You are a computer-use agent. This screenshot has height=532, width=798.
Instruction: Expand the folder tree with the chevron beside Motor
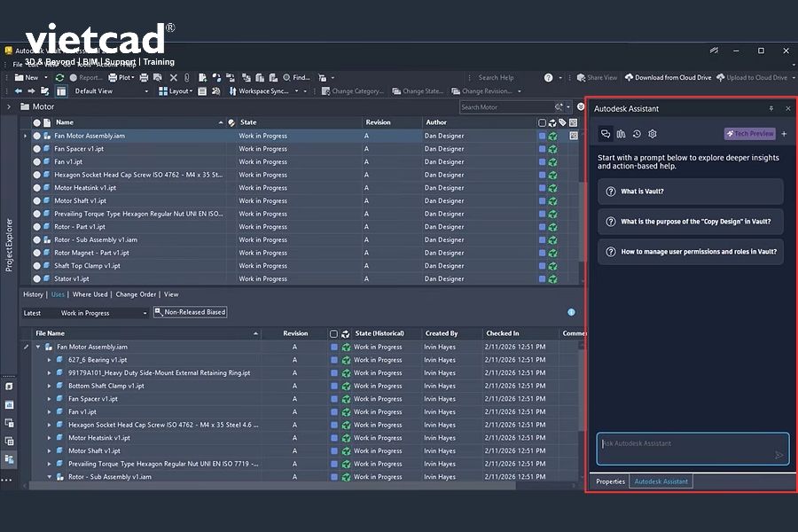click(9, 107)
